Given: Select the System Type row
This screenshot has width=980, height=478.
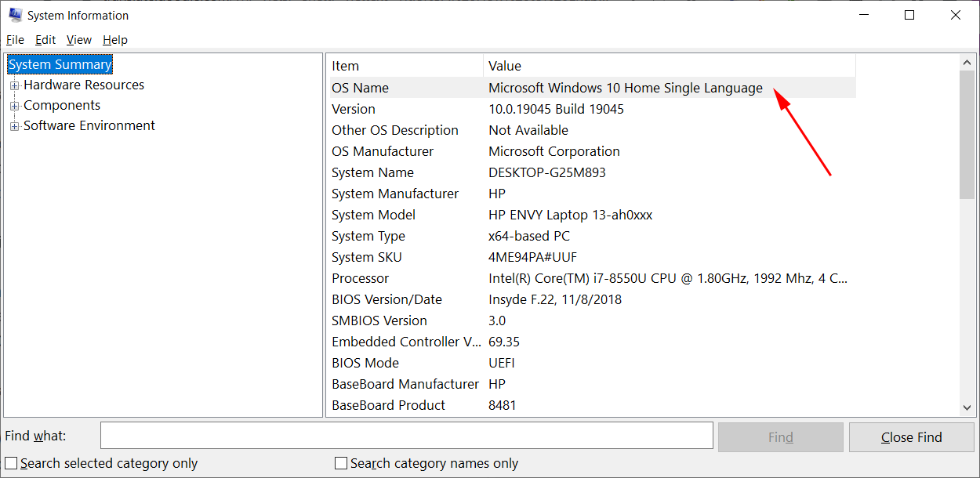Looking at the screenshot, I should pos(592,236).
